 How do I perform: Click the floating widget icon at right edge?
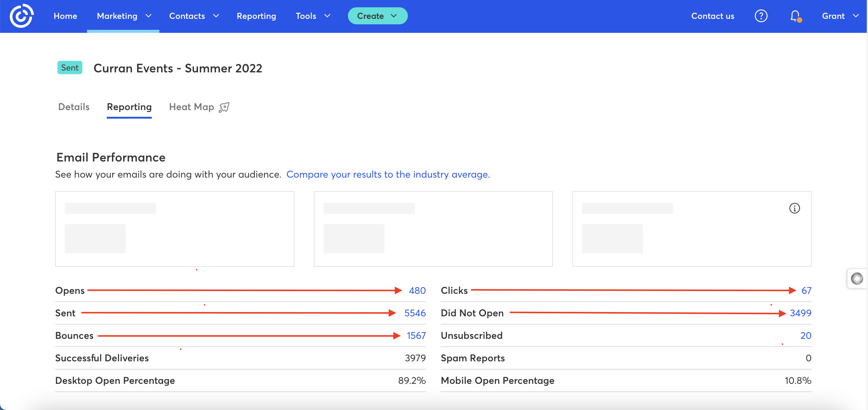[x=856, y=279]
